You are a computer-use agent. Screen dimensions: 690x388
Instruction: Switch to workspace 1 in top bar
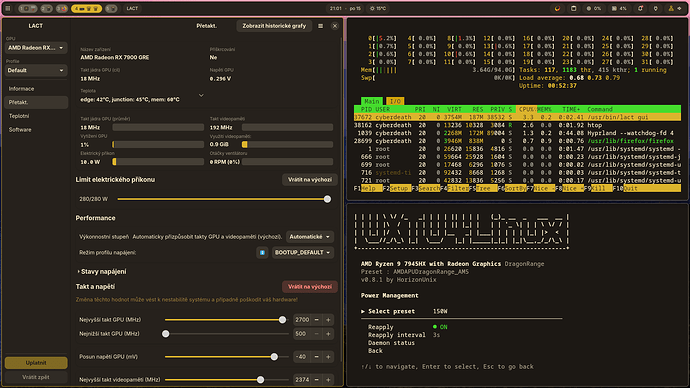pyautogui.click(x=28, y=8)
